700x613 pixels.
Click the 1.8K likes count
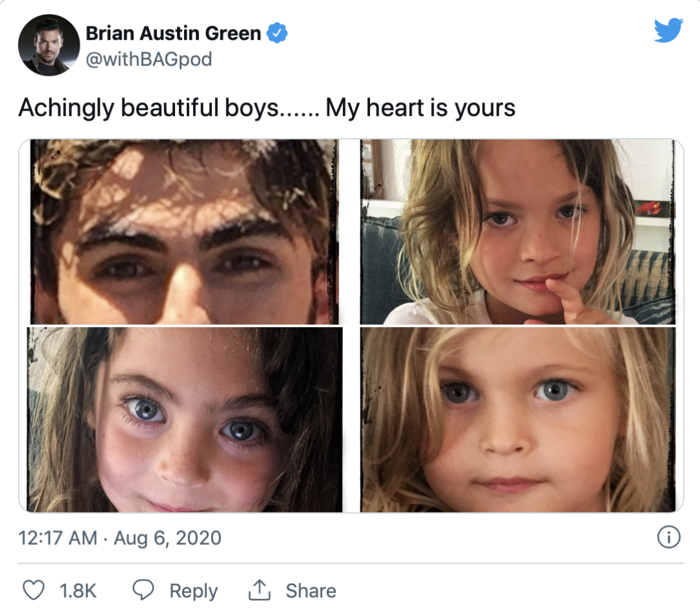pyautogui.click(x=78, y=591)
